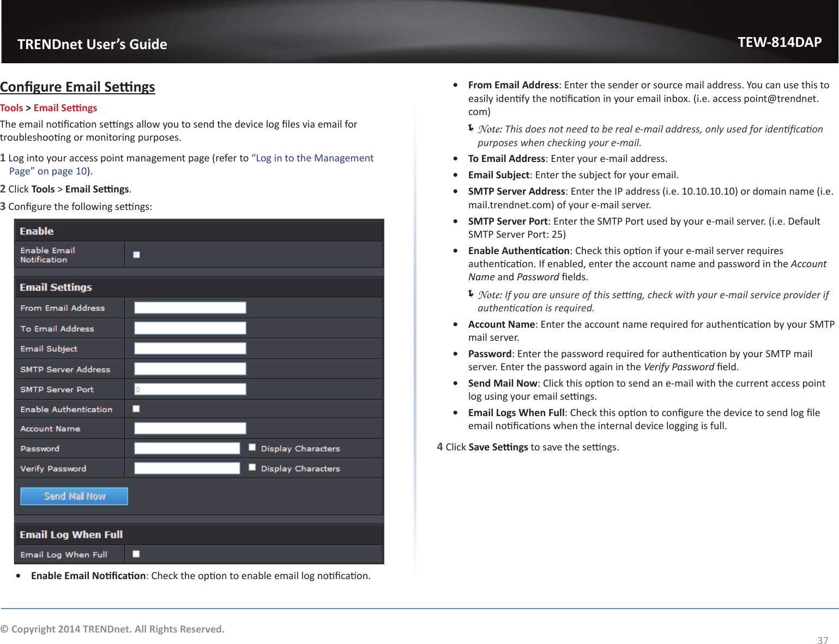Click the From Email Address row label
839x644 pixels.
(63, 308)
